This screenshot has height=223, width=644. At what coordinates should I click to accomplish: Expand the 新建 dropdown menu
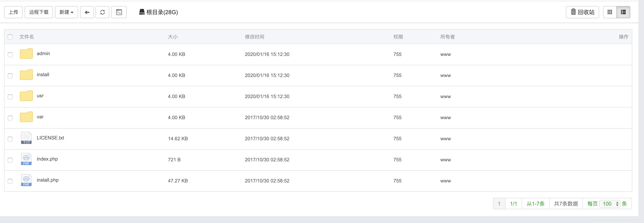point(67,12)
